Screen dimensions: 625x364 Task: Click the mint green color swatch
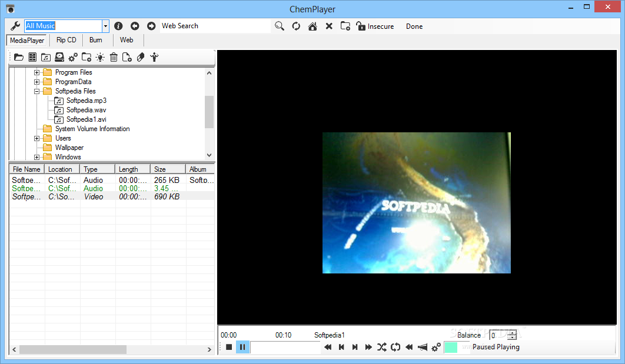(x=451, y=347)
